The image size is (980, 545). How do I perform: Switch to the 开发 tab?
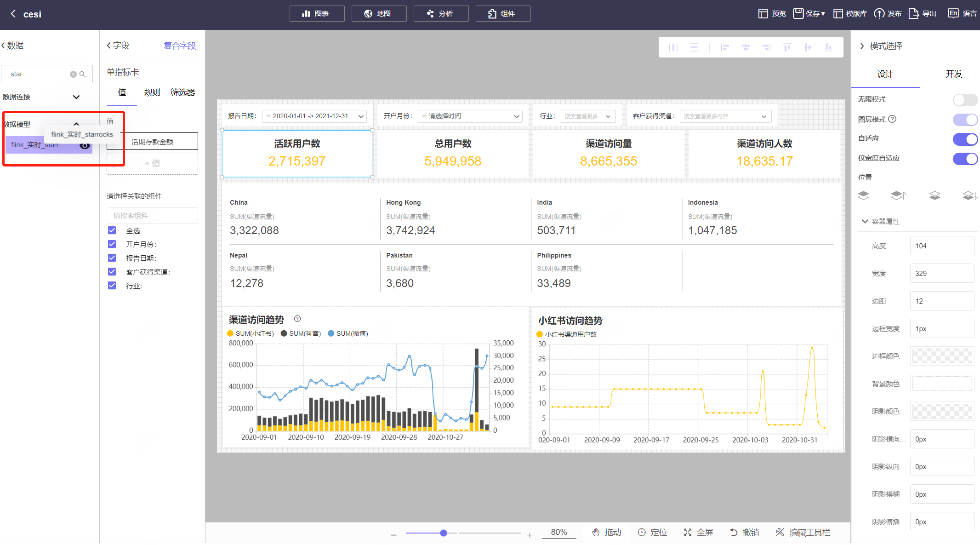point(953,74)
